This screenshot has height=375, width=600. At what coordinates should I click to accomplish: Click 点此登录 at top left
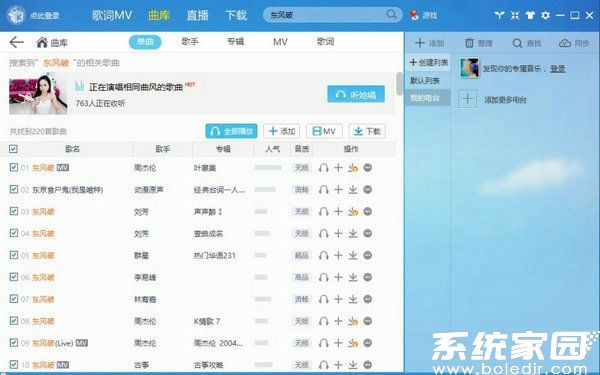click(44, 16)
